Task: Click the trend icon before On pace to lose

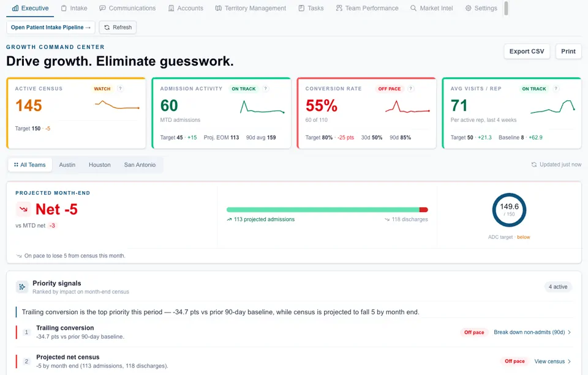Action: click(x=19, y=256)
